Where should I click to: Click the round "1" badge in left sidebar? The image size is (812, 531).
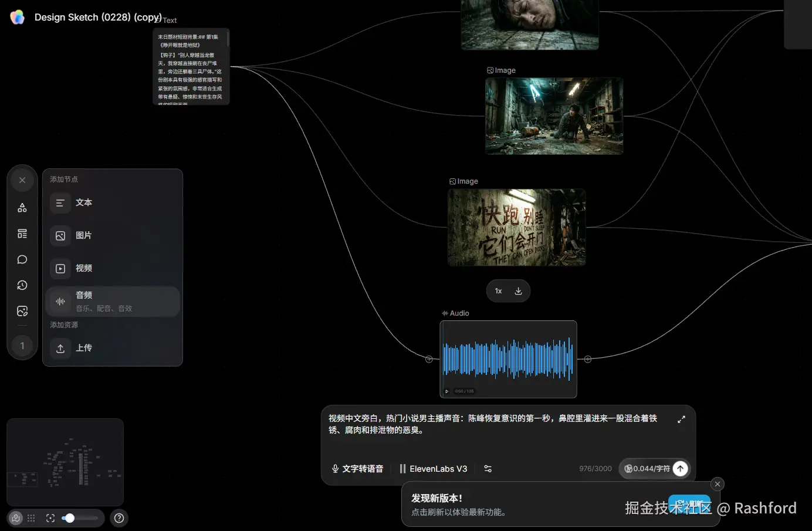tap(22, 346)
